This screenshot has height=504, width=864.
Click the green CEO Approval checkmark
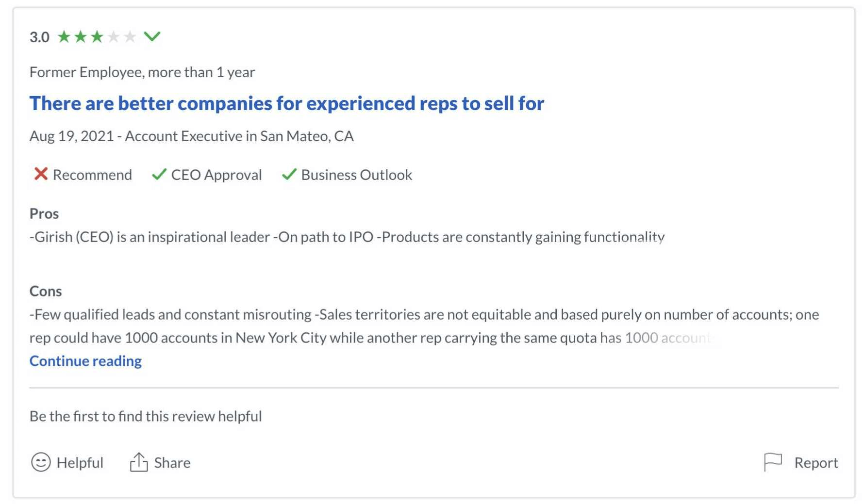158,175
